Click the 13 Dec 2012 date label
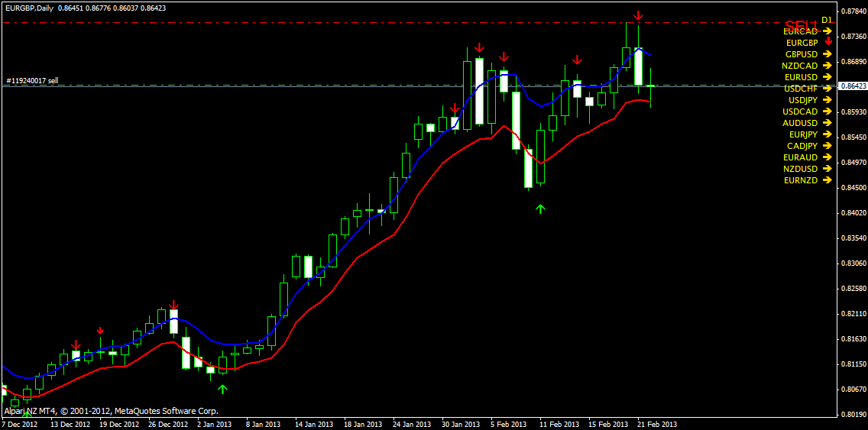 70,424
